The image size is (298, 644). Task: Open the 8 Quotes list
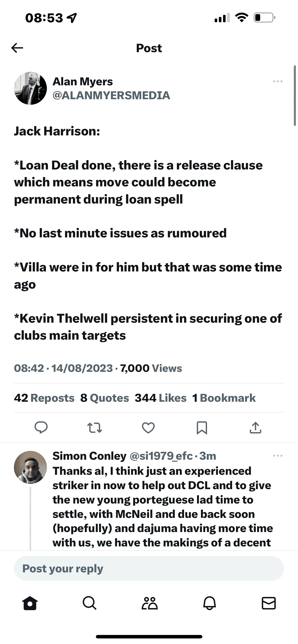pos(104,398)
